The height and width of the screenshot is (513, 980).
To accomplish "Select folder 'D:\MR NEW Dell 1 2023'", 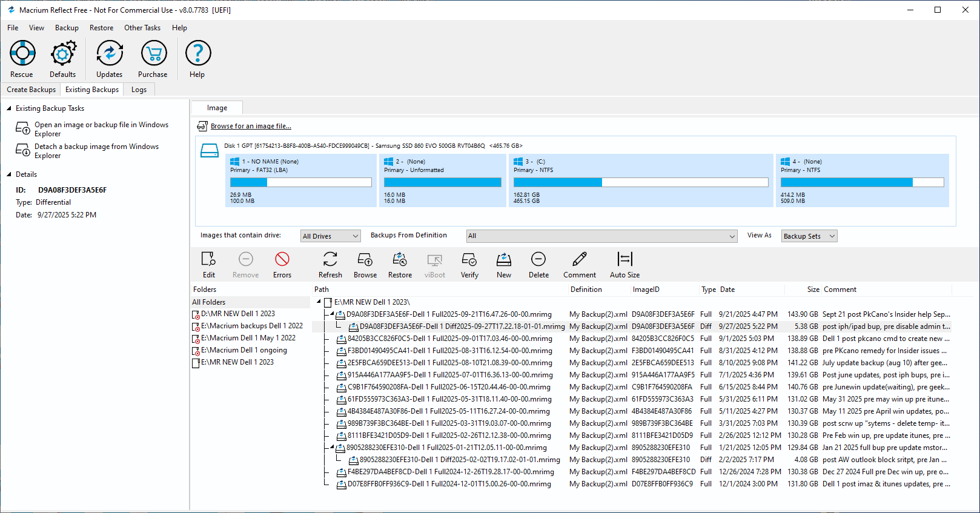I will [x=238, y=314].
